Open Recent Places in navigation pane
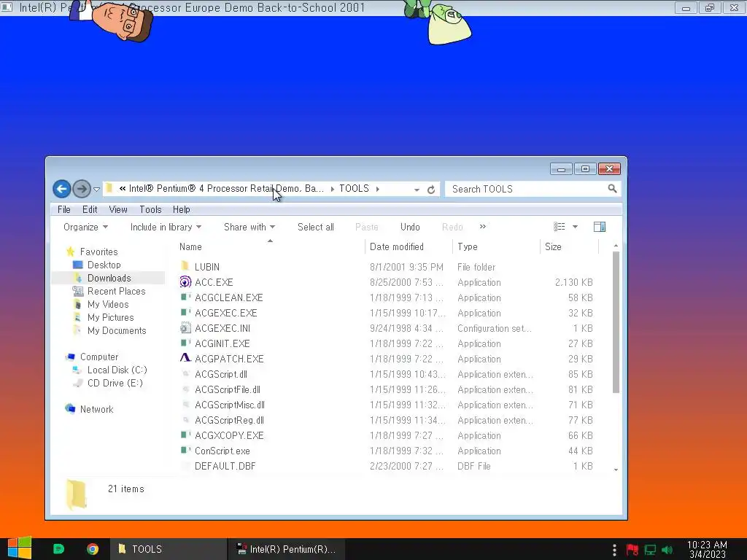 (116, 291)
